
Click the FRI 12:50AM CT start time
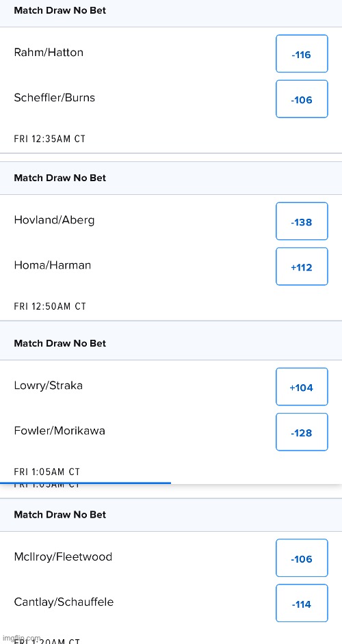[50, 306]
